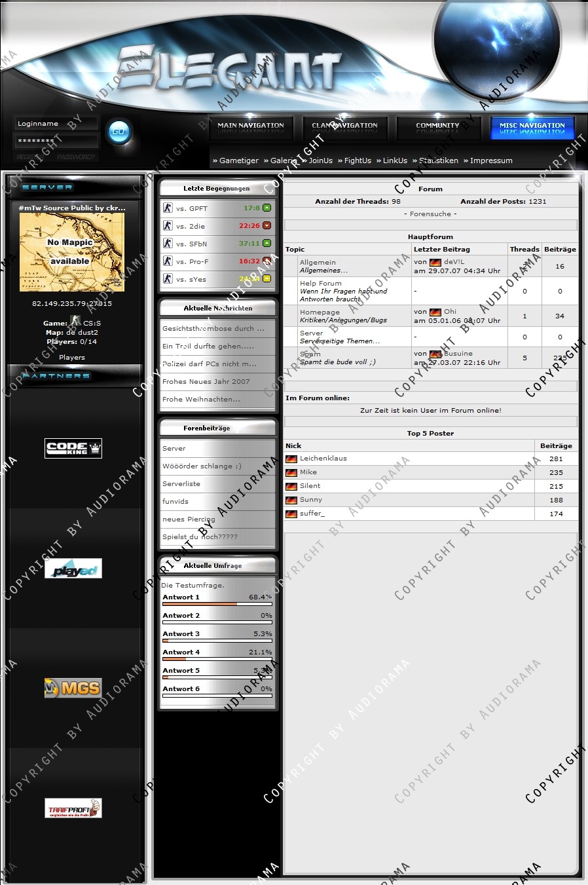588x885 pixels.
Task: Click the Loginname input field
Action: 55,124
